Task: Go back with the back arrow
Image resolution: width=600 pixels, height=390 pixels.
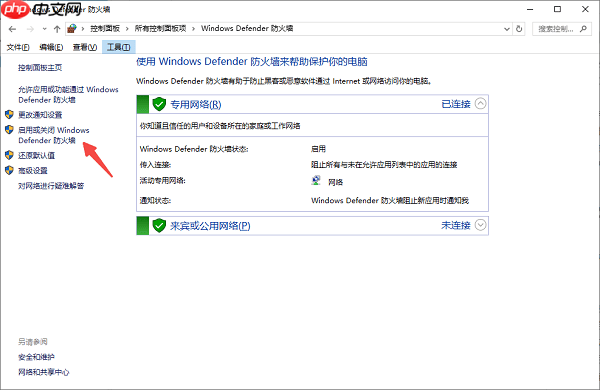Action: (x=12, y=29)
